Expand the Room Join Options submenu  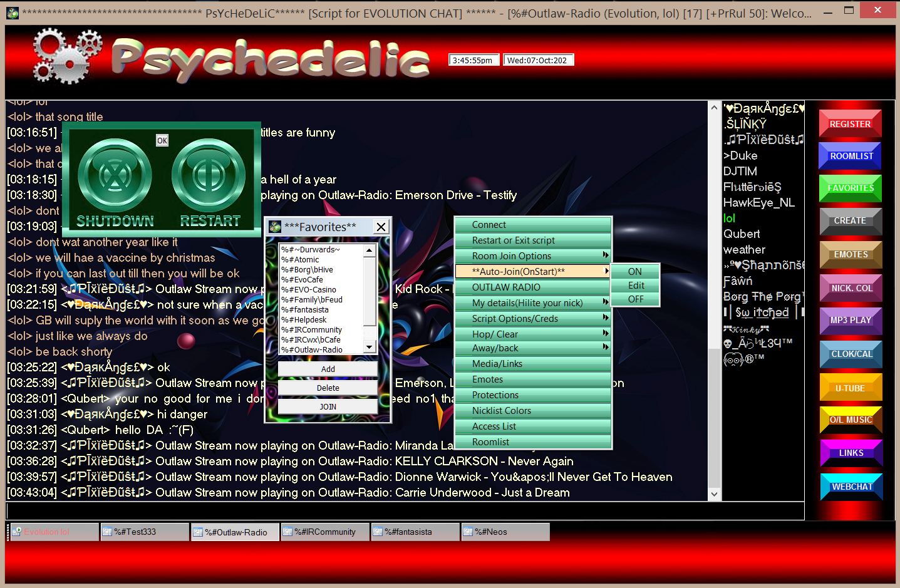pos(532,256)
